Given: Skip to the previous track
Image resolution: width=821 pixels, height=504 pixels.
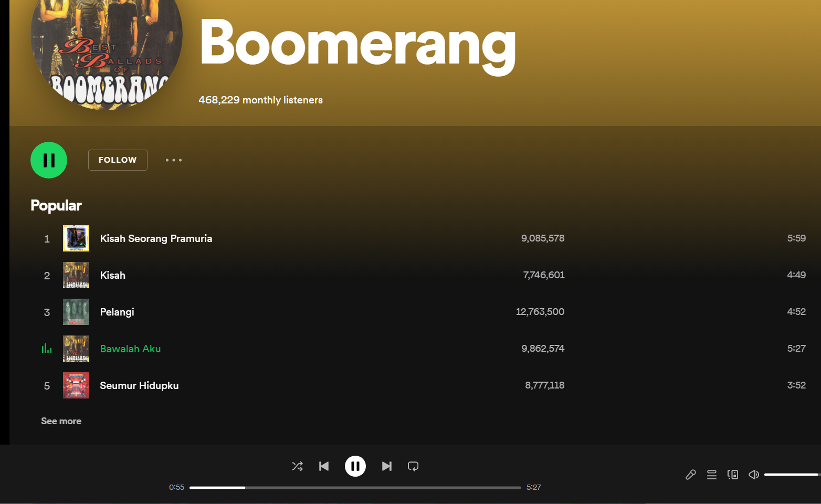Looking at the screenshot, I should (x=324, y=466).
